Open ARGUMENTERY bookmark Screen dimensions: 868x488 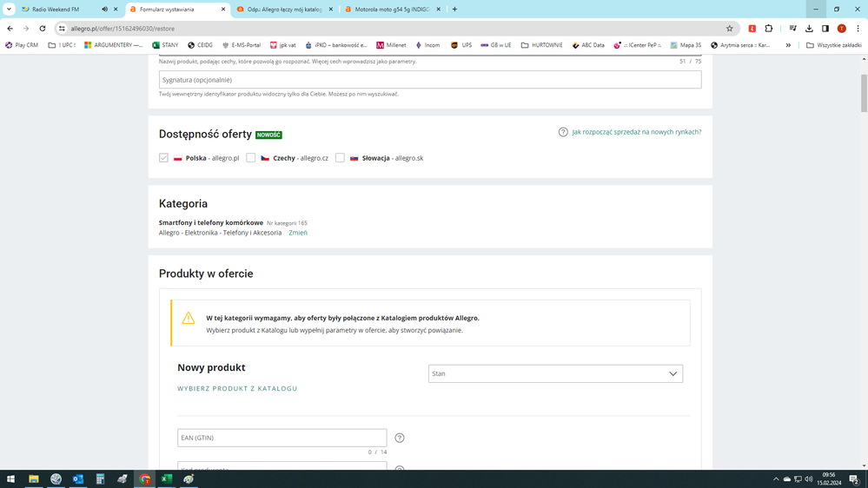click(x=114, y=45)
